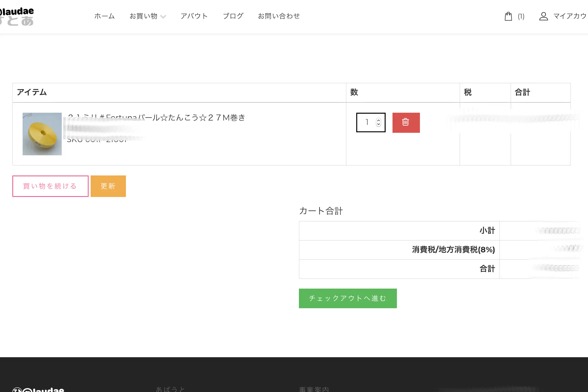Open the マイアカウント account link
Screen dimensions: 588x392
click(570, 16)
